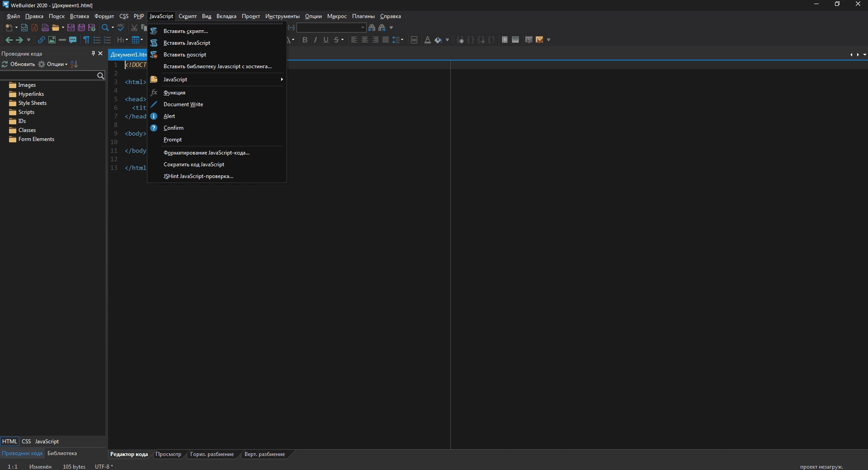Switch to the Гориз. разбиение tab

212,454
